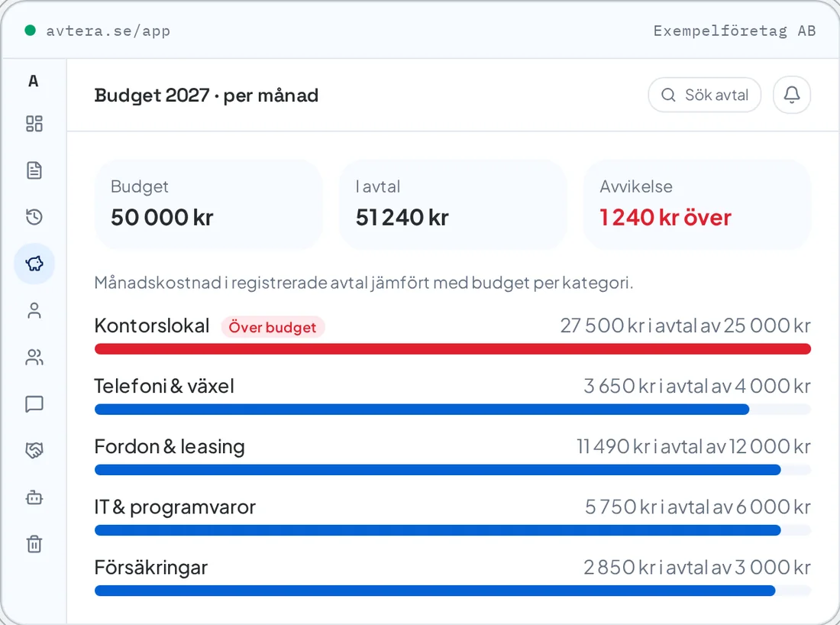The width and height of the screenshot is (840, 625).
Task: Open the I avtal 51 240 kr card
Action: click(453, 204)
